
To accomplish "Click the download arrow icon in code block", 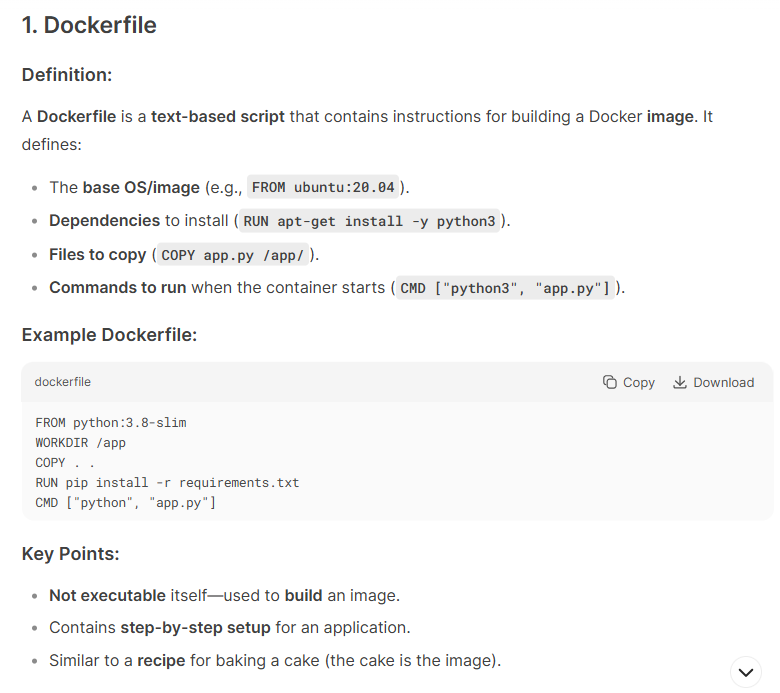I will click(x=680, y=382).
